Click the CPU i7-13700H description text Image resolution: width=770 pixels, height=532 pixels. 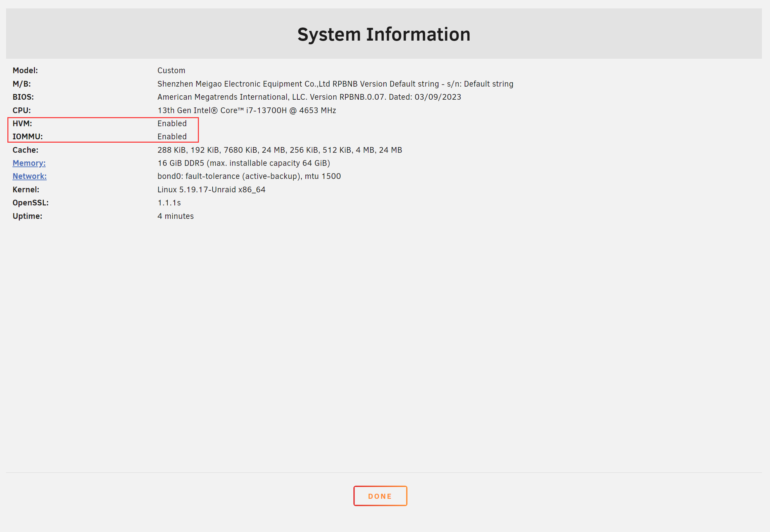click(x=247, y=110)
